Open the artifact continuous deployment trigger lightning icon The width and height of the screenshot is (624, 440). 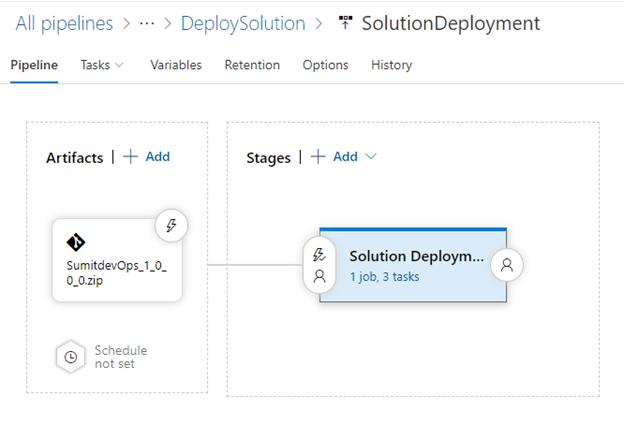[x=171, y=226]
